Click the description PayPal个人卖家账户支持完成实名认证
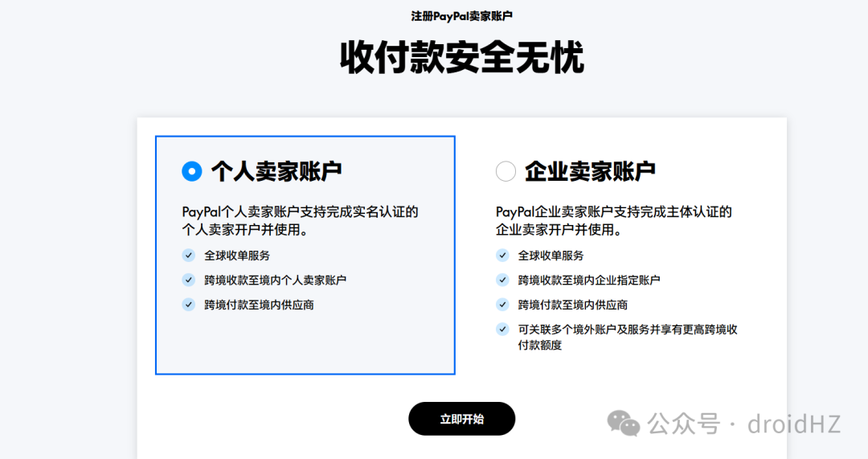 300,220
